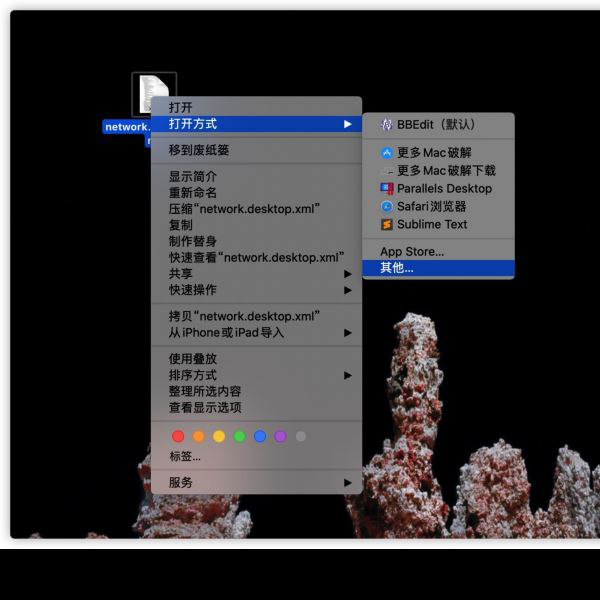Screen dimensions: 600x600
Task: Expand the 服务 submenu arrow
Action: click(347, 483)
